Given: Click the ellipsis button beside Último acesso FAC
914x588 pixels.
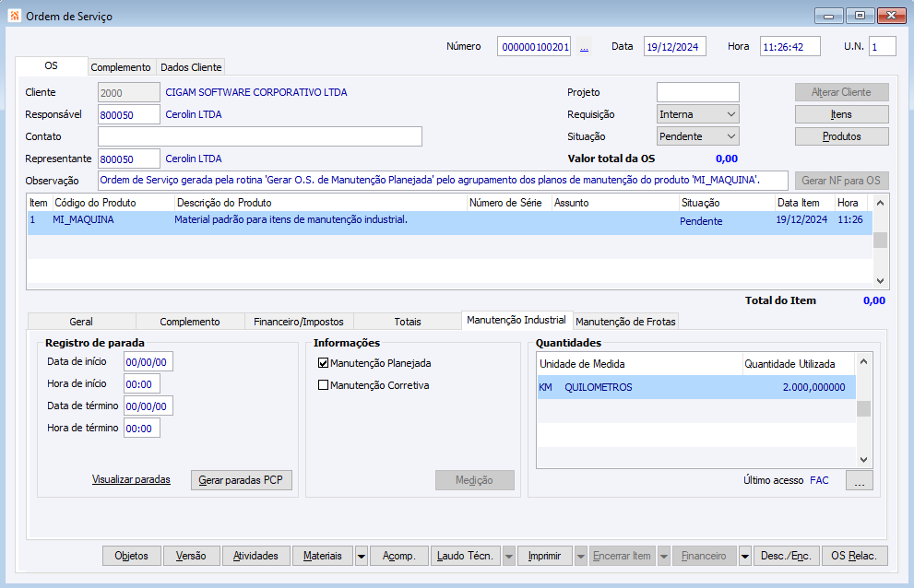Looking at the screenshot, I should [x=860, y=481].
